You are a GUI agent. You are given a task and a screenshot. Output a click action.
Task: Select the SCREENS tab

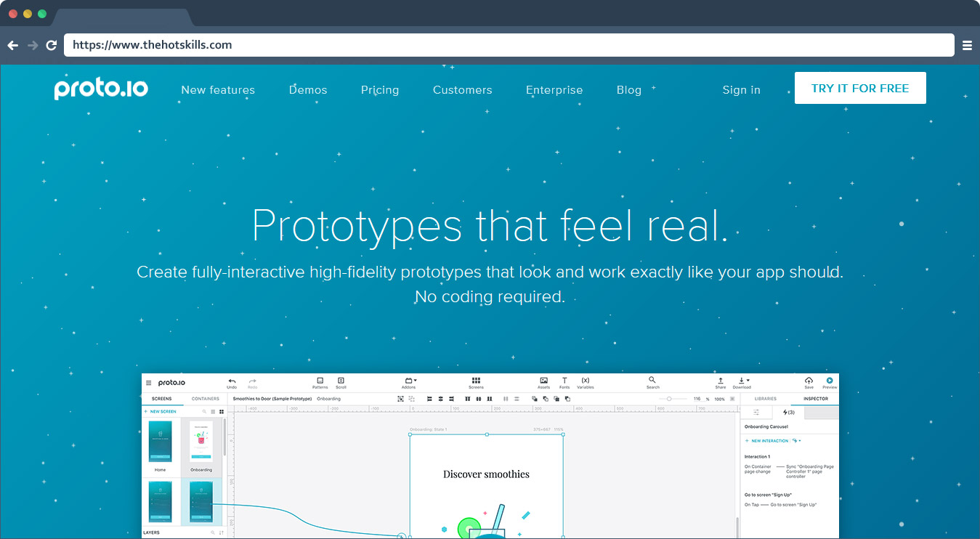coord(162,399)
